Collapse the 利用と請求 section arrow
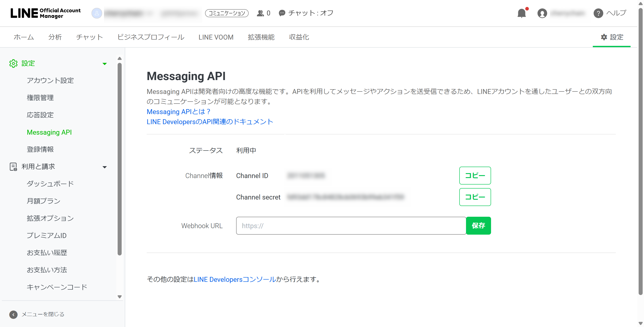 [105, 167]
